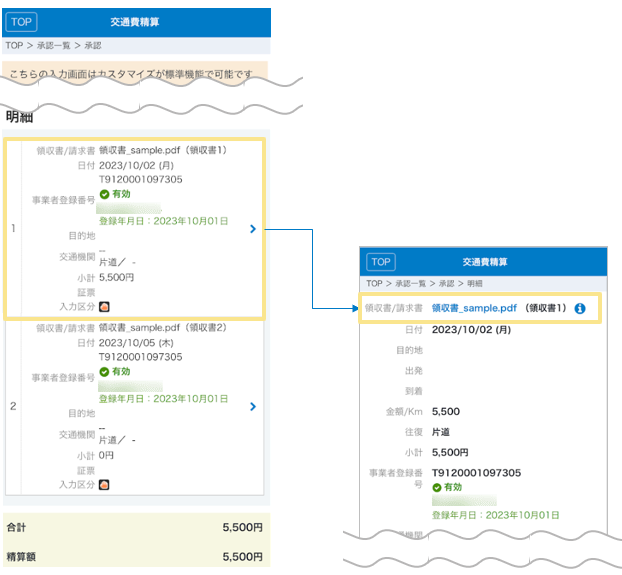Click the 精算額 5,500円 row
The image size is (622, 575).
click(135, 556)
